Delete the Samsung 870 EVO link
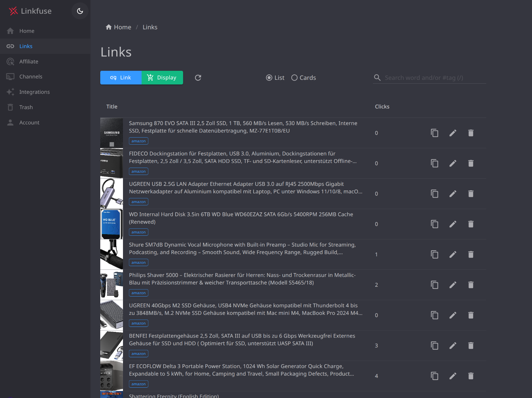532x398 pixels. [x=471, y=133]
